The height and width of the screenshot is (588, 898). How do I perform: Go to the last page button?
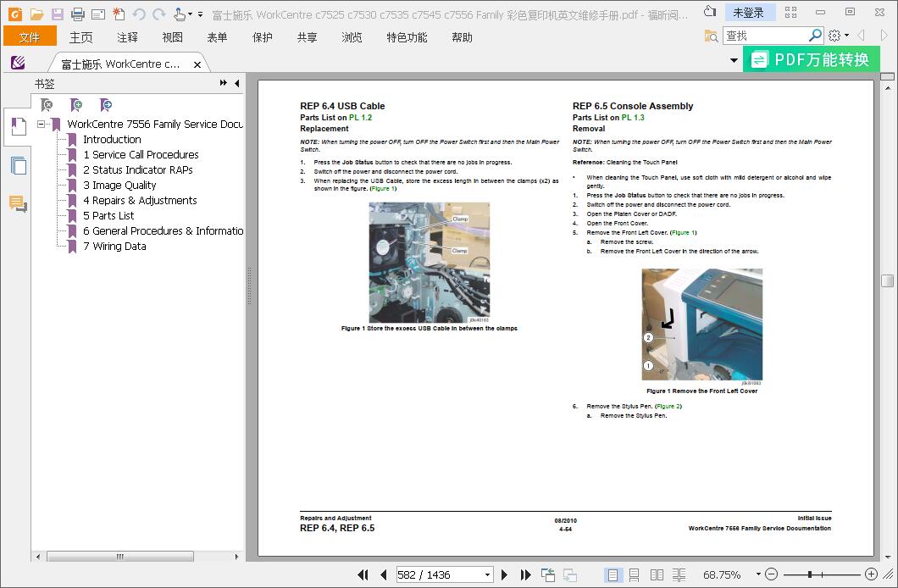525,574
